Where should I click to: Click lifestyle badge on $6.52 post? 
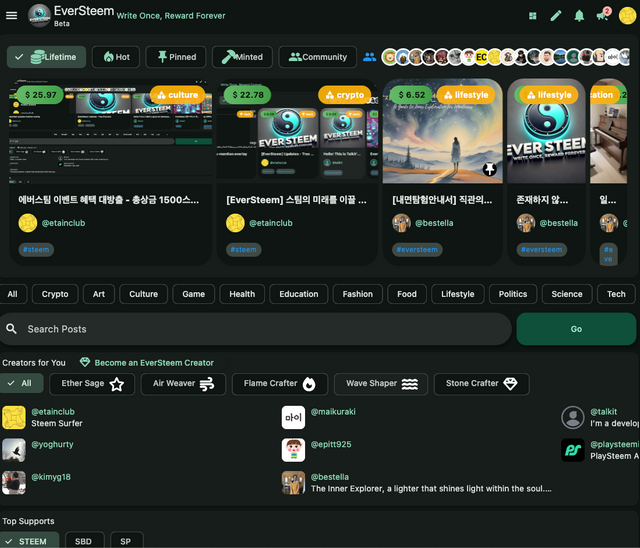[x=466, y=95]
